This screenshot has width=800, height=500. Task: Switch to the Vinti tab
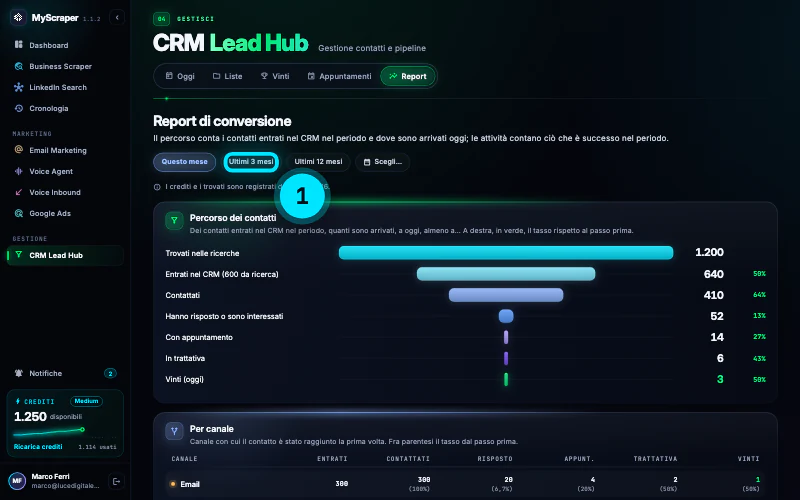pos(275,76)
